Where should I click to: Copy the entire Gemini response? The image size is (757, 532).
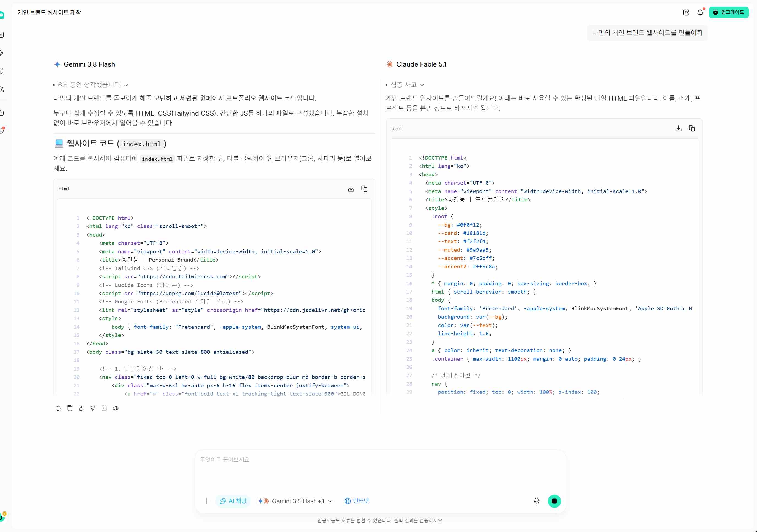click(x=70, y=408)
